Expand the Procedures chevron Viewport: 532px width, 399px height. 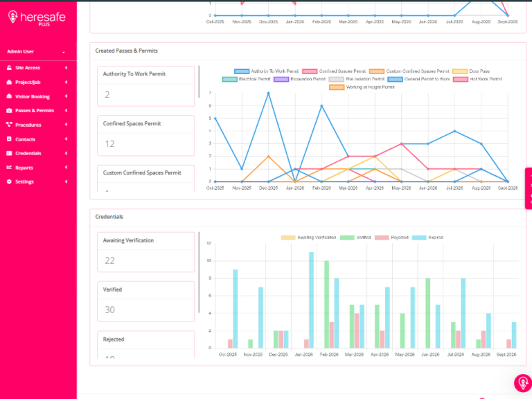tap(66, 125)
